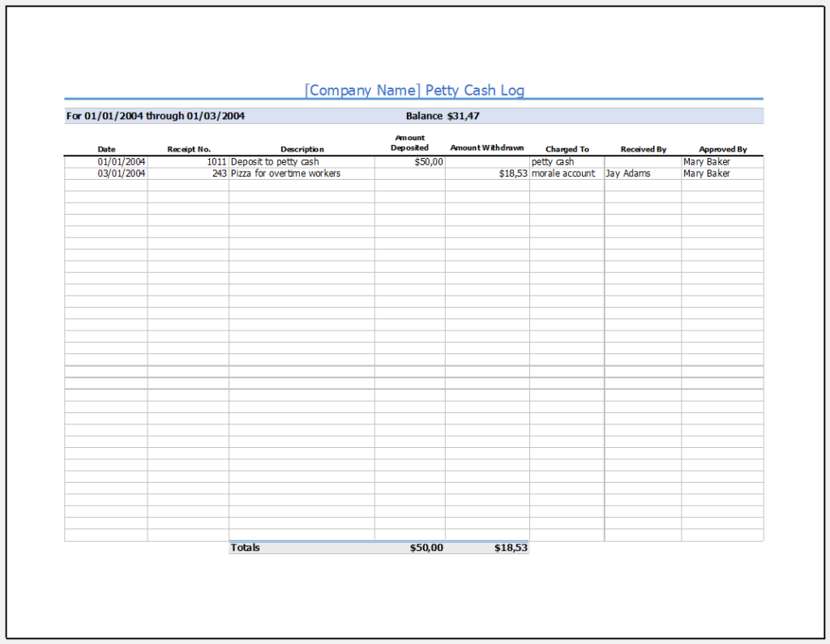The image size is (830, 644).
Task: Click the Receipt No. column header
Action: coord(188,149)
